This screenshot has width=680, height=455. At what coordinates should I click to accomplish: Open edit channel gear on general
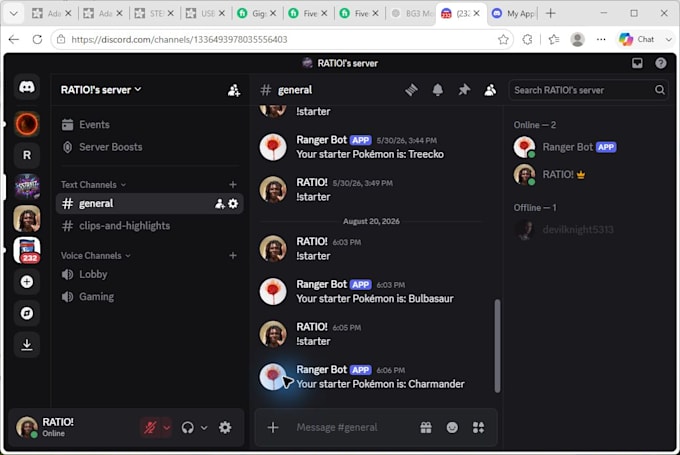tap(233, 204)
